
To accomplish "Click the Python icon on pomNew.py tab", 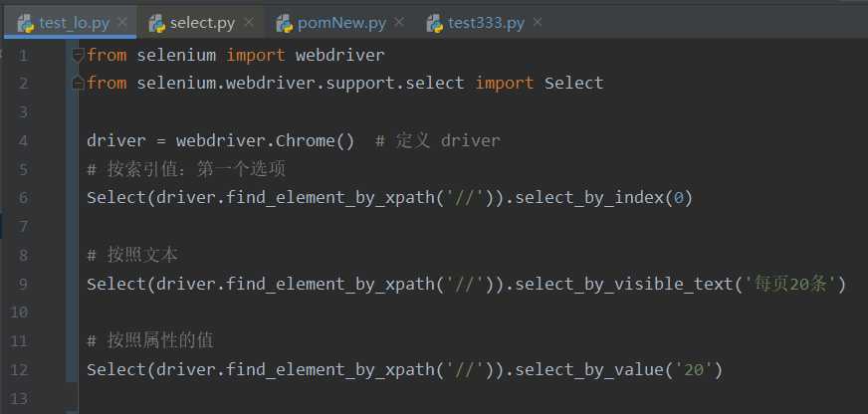I will [x=284, y=21].
